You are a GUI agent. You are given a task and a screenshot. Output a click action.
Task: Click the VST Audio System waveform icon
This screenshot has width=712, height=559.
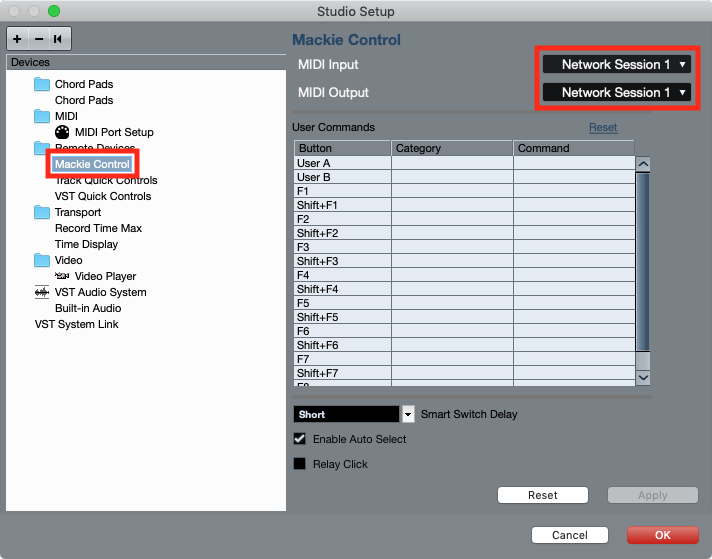pos(42,292)
